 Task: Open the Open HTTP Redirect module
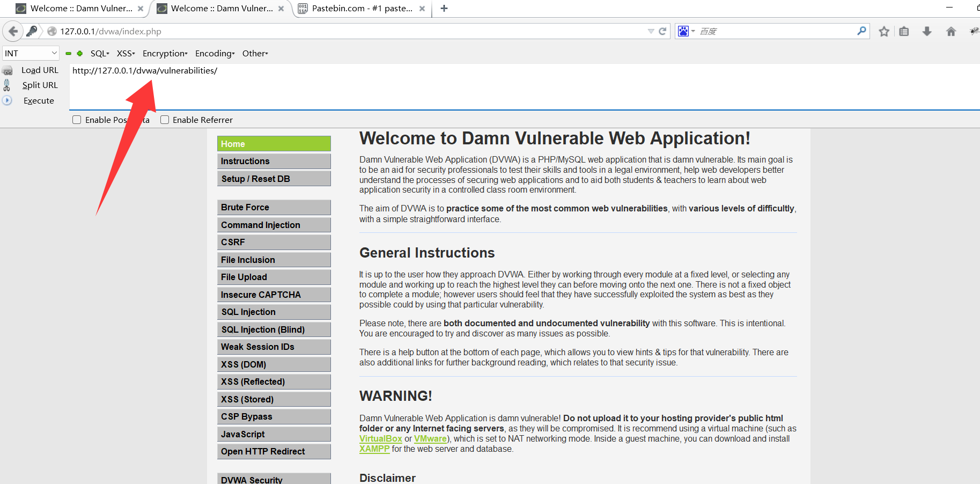[274, 451]
